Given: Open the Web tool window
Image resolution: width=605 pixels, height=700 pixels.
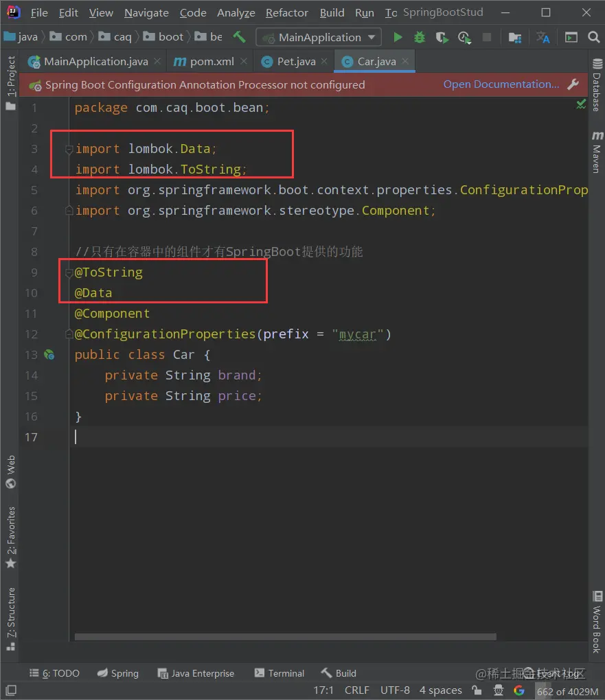Looking at the screenshot, I should click(11, 472).
